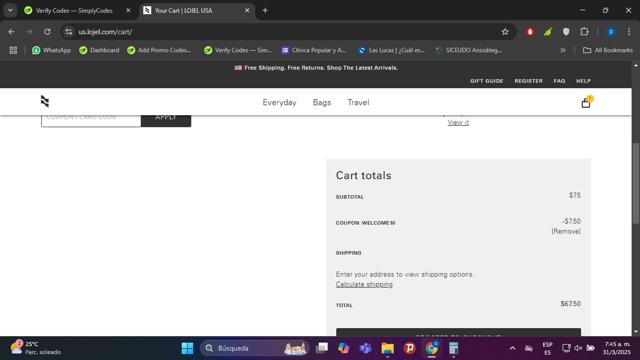Click the address bar URL

[x=105, y=32]
